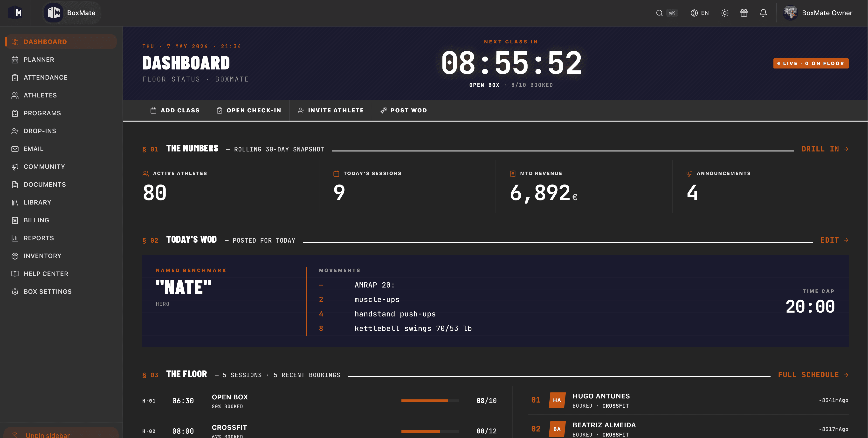Click the Active Athletes value 80
Screen dimensions: 868x438
pyautogui.click(x=155, y=193)
